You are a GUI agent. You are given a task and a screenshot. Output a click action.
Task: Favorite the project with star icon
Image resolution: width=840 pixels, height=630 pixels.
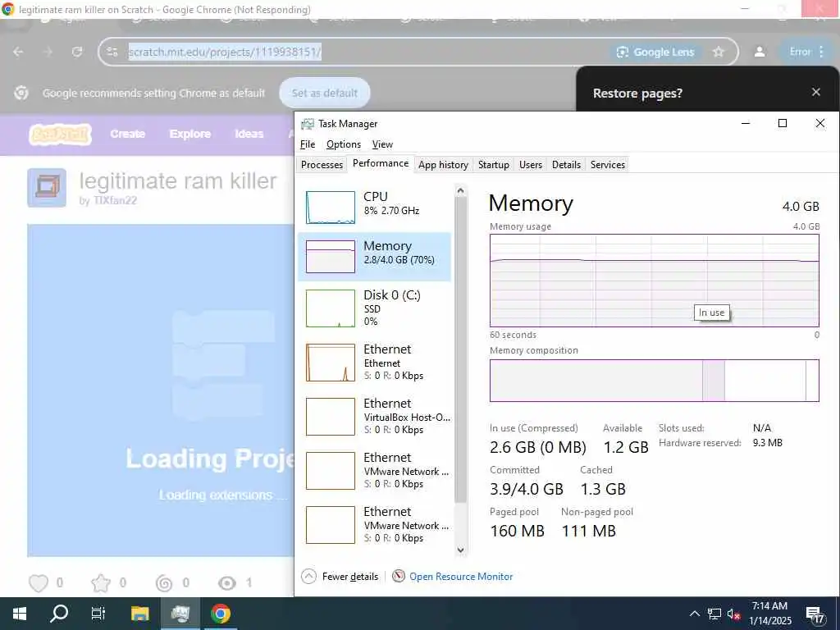(x=101, y=583)
